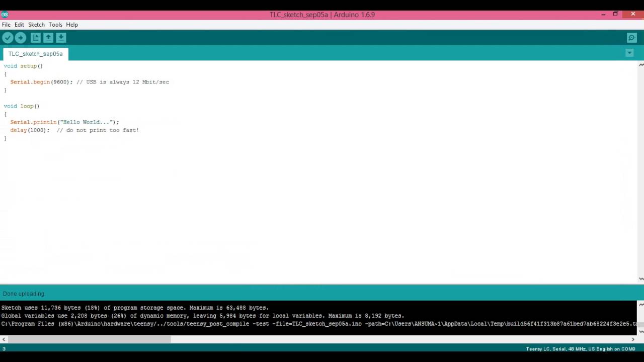
Task: Click the 'delay(1000);' statement
Action: (x=30, y=130)
